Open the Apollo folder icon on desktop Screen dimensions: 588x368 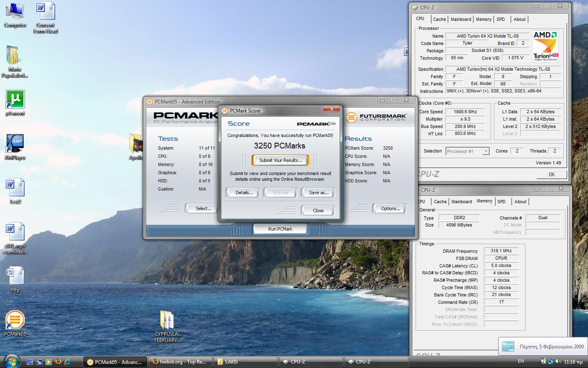pos(136,146)
